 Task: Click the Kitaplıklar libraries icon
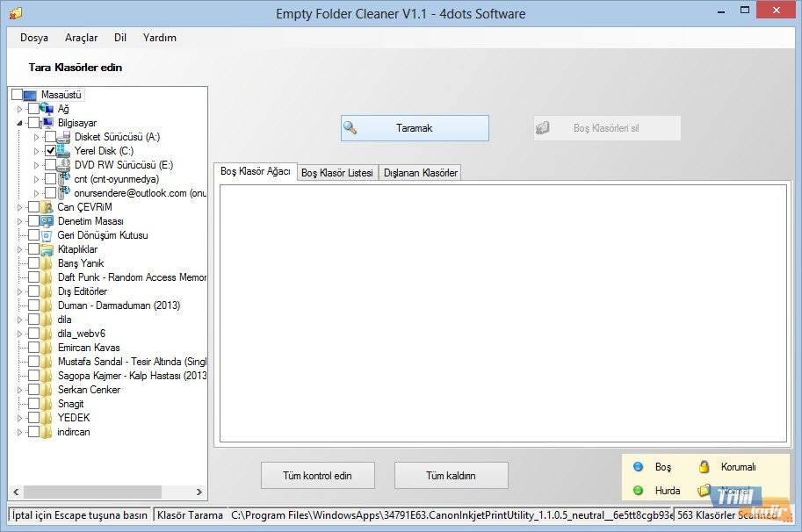(47, 249)
